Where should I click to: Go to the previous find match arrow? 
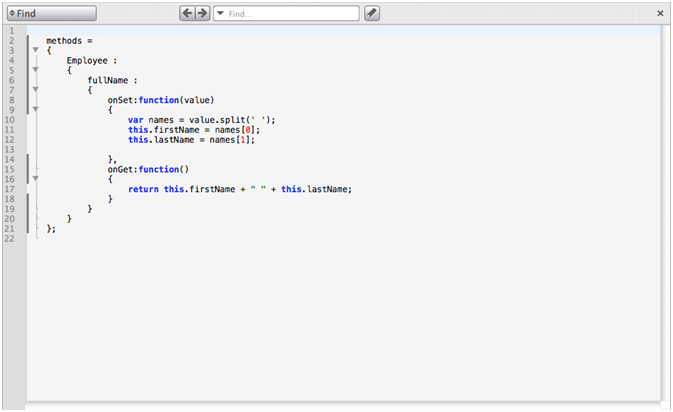187,13
